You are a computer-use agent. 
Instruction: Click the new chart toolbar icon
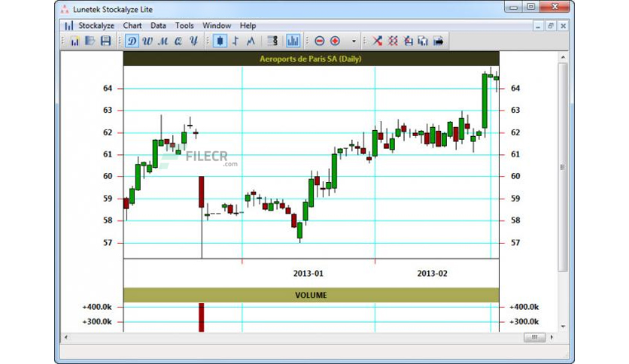[74, 41]
